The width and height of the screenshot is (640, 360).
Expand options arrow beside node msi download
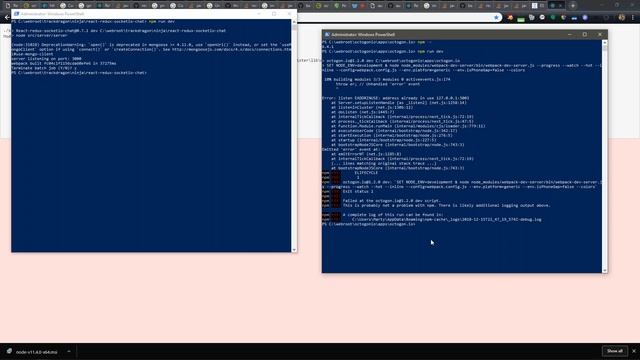click(x=69, y=351)
